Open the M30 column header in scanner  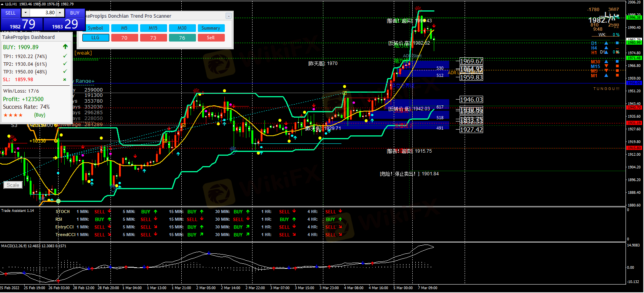point(182,28)
